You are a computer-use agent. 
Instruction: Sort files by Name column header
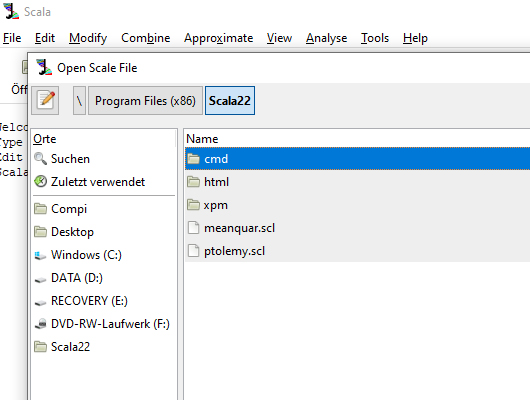coord(202,139)
